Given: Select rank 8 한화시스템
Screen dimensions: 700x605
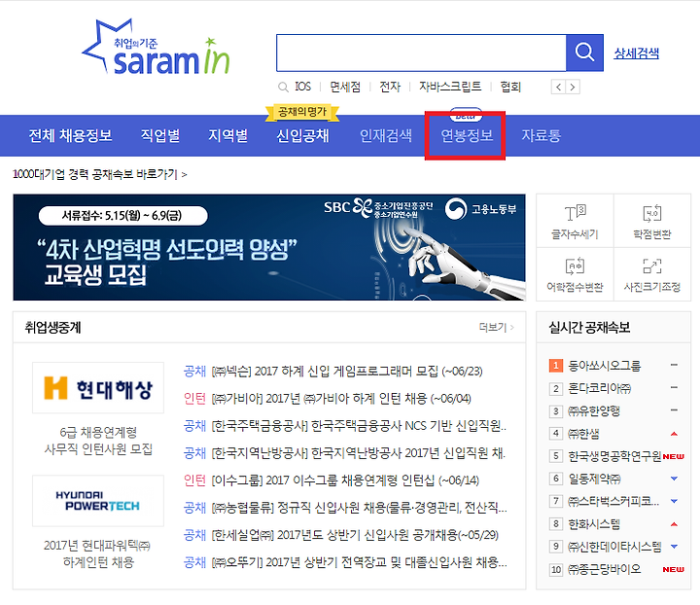Looking at the screenshot, I should click(x=594, y=523).
